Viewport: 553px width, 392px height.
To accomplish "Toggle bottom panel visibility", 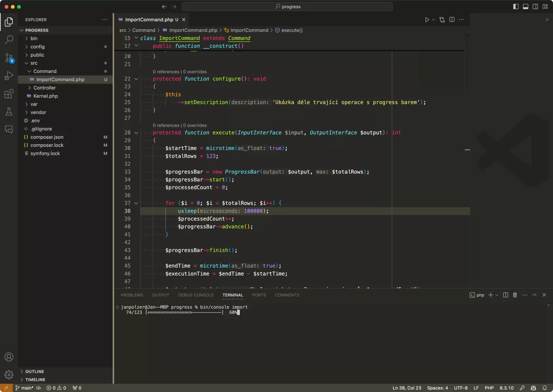I will point(526,6).
